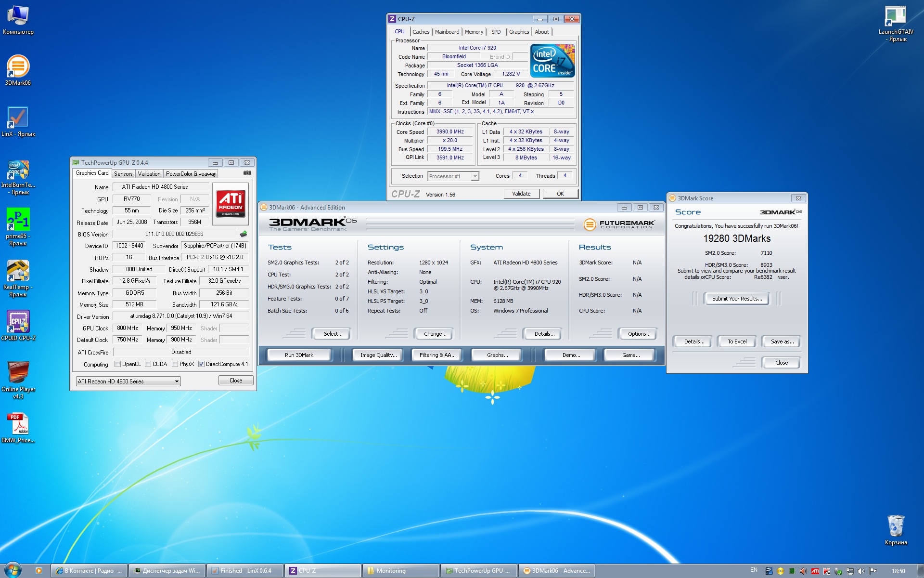
Task: Click the ATI Radeon Graphics logo in GPU-Z
Action: click(x=231, y=203)
